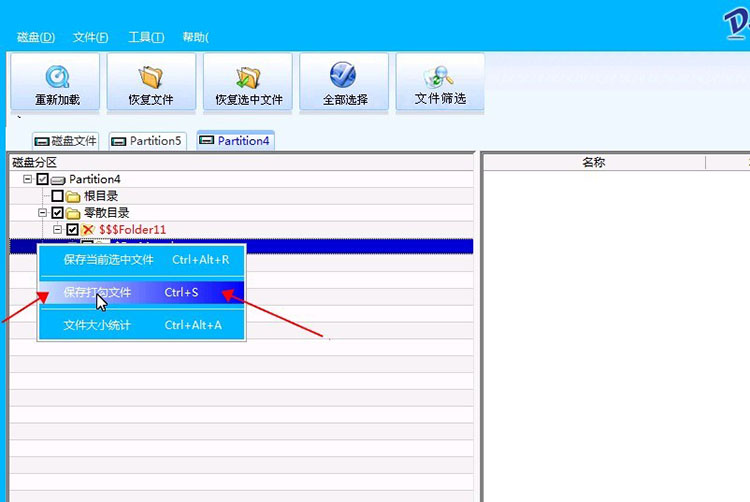Click the red X icon beside $$$Folder11
The height and width of the screenshot is (502, 750).
tap(88, 229)
